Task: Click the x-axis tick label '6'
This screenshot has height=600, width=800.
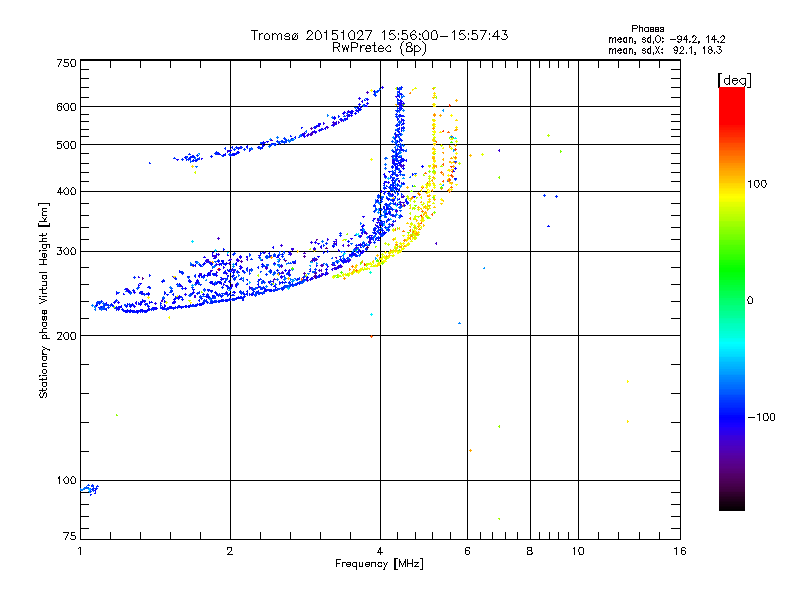Action: pyautogui.click(x=467, y=551)
